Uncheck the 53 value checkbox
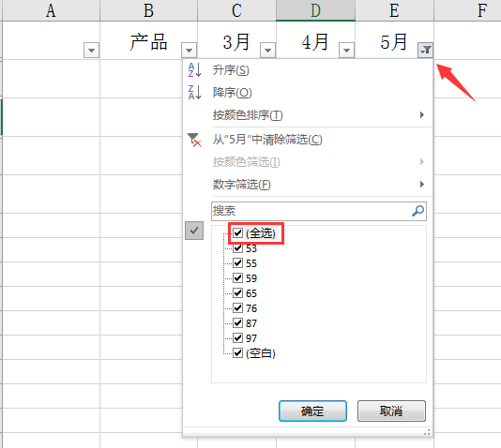The image size is (501, 448). (237, 248)
